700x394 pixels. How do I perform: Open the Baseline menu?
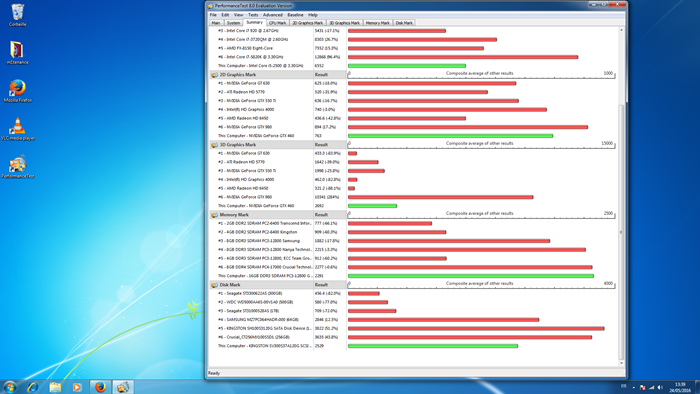tap(295, 15)
